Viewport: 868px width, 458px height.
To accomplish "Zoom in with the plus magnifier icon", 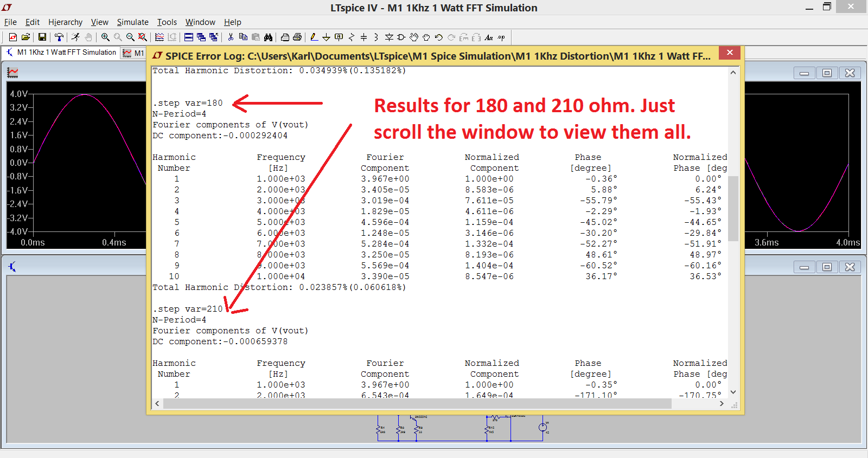I will (x=105, y=37).
